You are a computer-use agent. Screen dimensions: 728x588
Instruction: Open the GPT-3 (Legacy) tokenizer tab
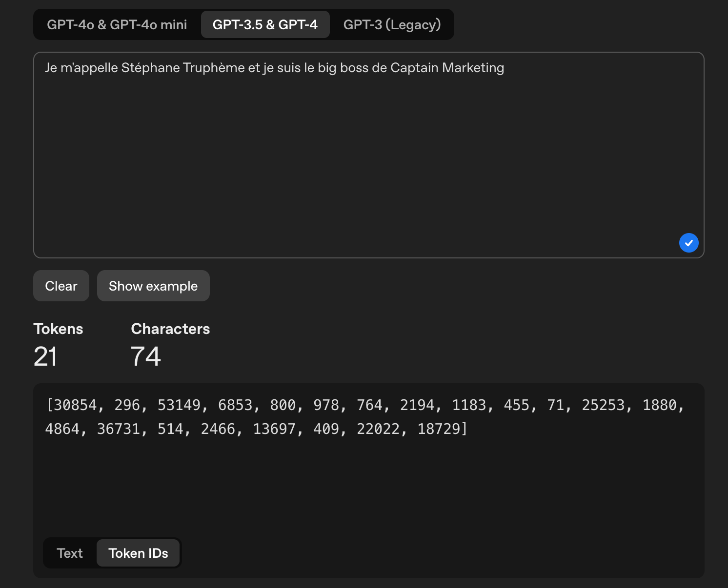click(x=392, y=24)
